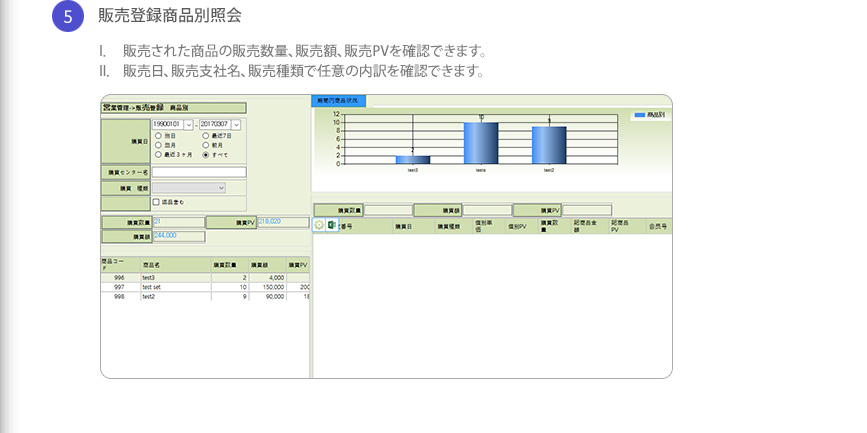Click the gear settings icon above the grid
The width and height of the screenshot is (867, 433).
tap(319, 225)
